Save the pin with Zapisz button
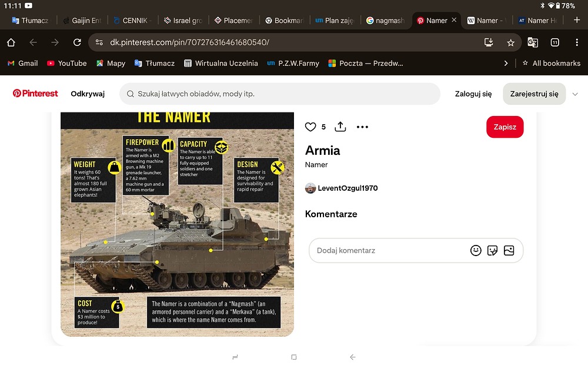The width and height of the screenshot is (588, 368). point(505,127)
